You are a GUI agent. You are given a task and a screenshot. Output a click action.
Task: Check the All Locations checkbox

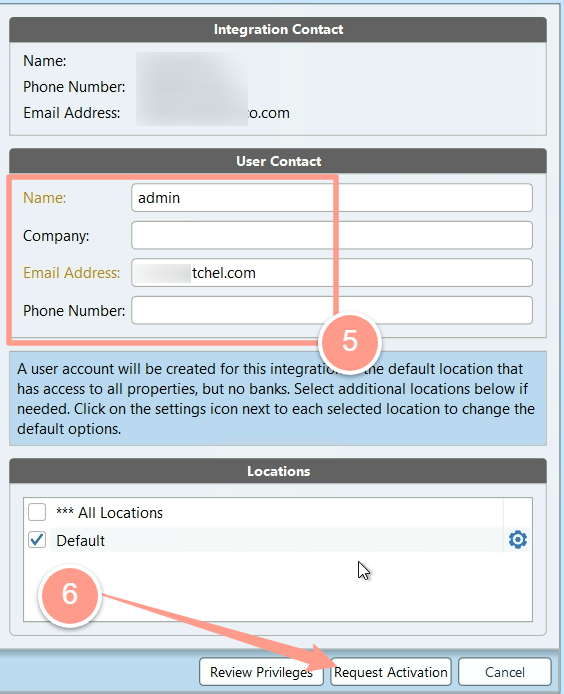(x=37, y=512)
